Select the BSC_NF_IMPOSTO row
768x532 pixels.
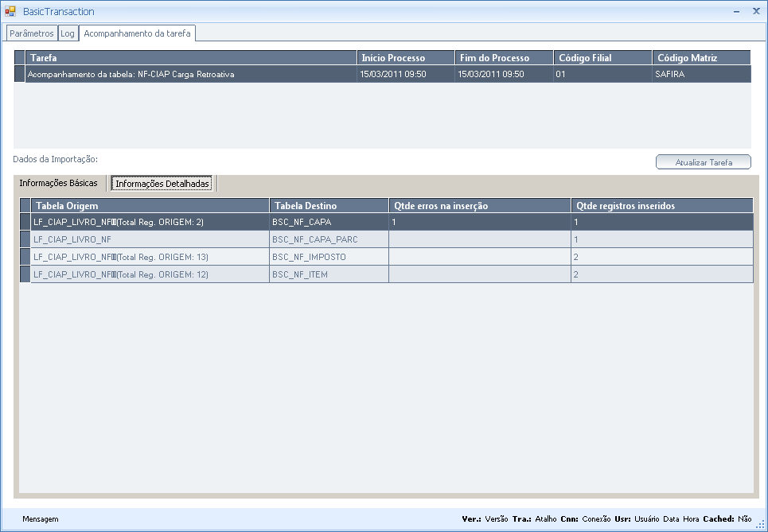pyautogui.click(x=328, y=257)
